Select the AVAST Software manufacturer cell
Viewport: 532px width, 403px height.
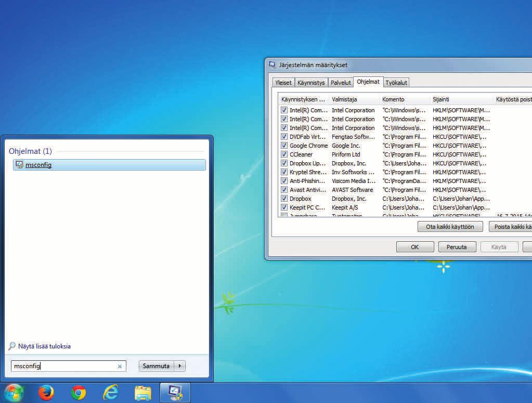click(x=352, y=190)
